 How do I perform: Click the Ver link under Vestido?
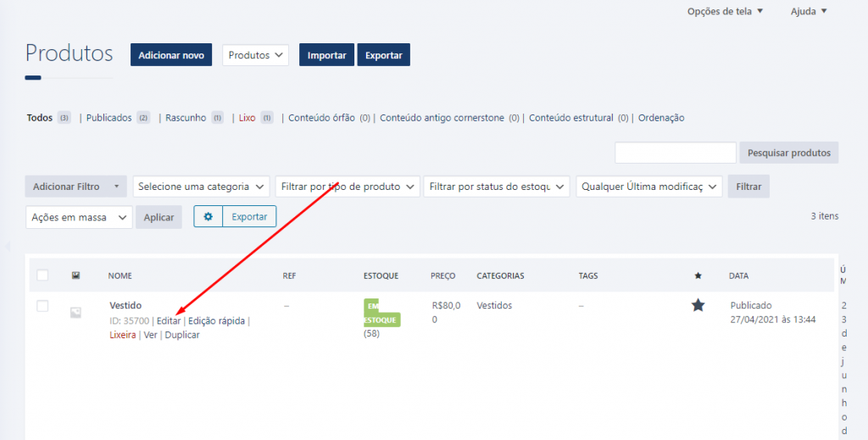click(x=151, y=335)
